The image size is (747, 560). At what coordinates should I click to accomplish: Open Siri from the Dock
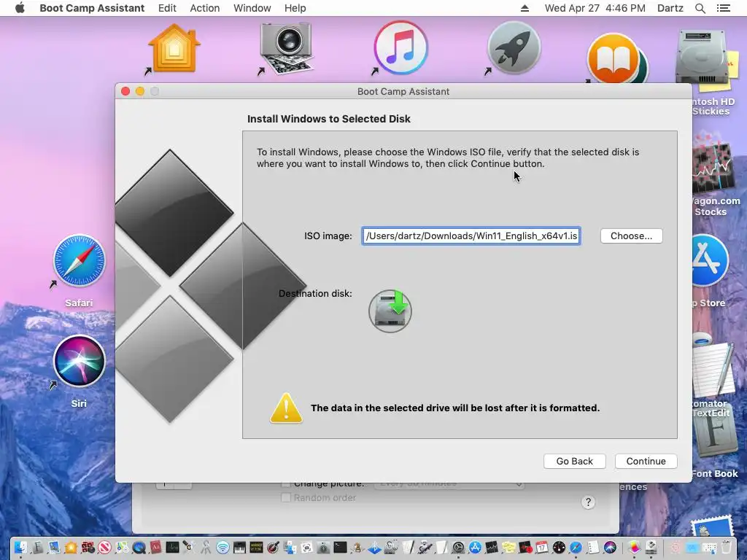611,547
